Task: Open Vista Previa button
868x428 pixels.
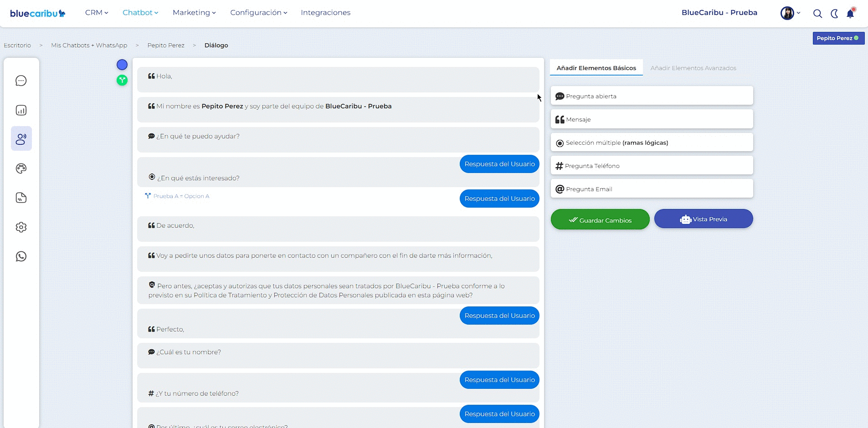Action: [704, 219]
